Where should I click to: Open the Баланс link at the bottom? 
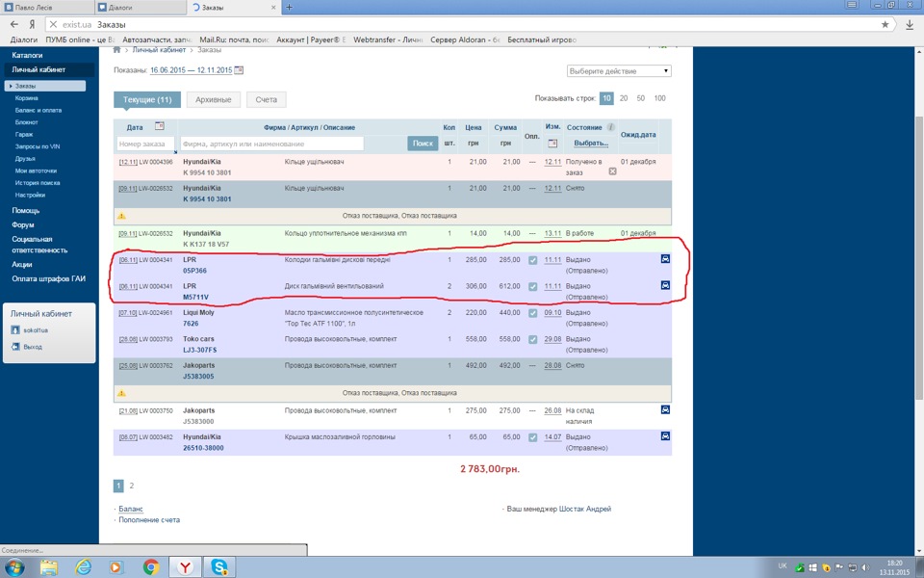pos(131,509)
